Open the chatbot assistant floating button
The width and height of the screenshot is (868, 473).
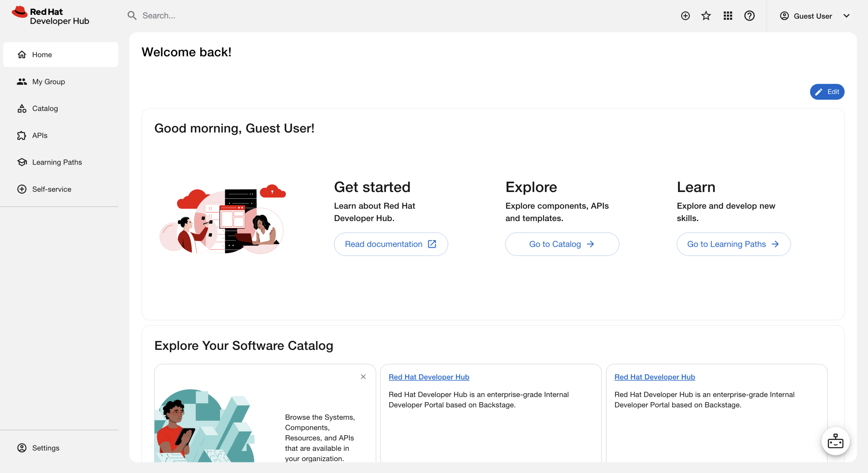835,441
